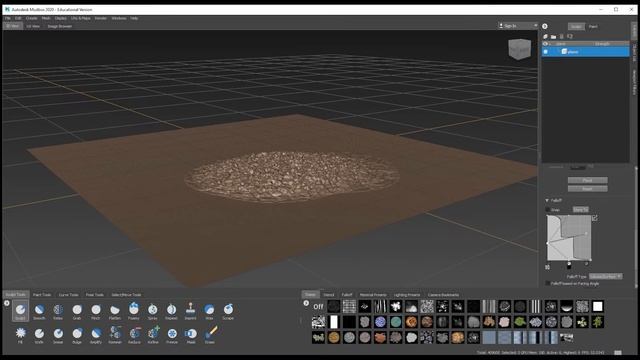The image size is (640, 360).
Task: Select the Knife tool
Action: click(39, 335)
